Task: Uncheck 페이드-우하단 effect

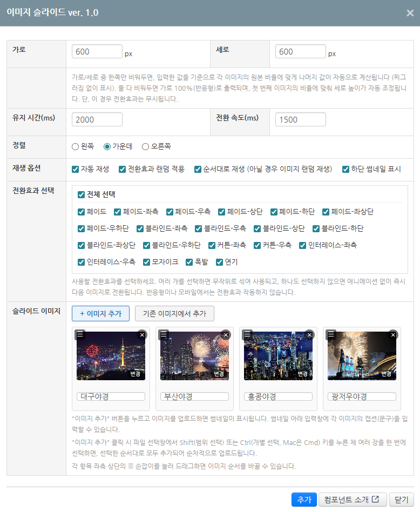Action: point(82,228)
